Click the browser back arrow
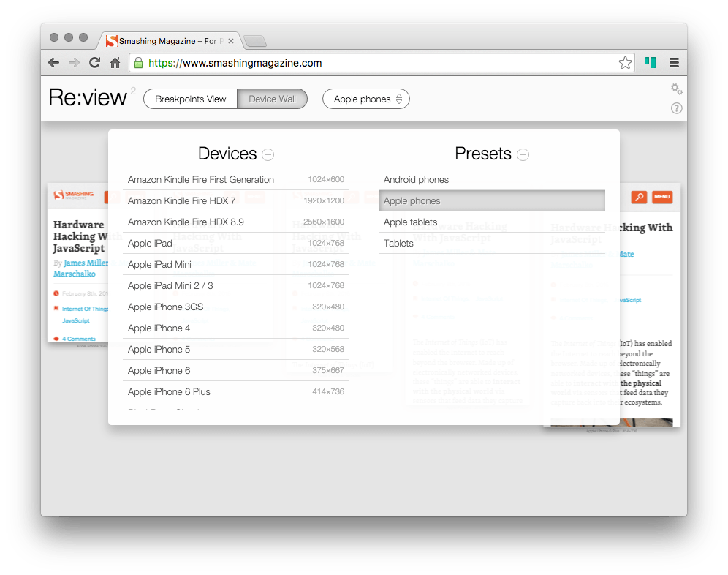Image resolution: width=728 pixels, height=575 pixels. (x=54, y=63)
